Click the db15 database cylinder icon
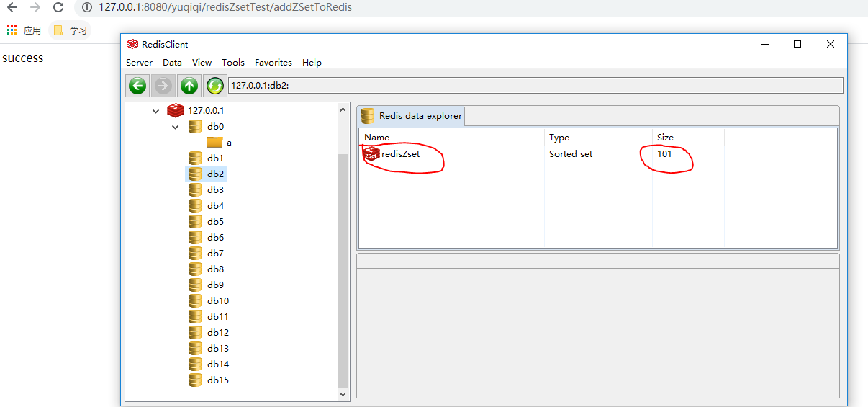This screenshot has height=407, width=868. pyautogui.click(x=195, y=380)
